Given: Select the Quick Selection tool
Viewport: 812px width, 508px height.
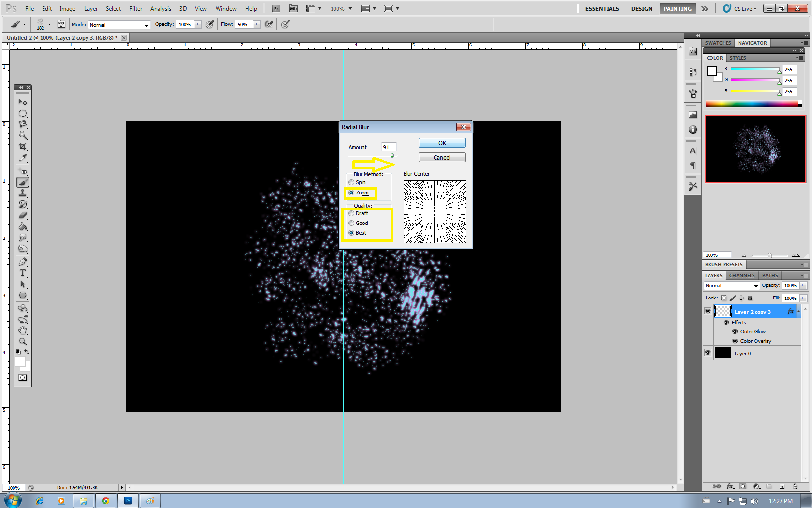Looking at the screenshot, I should click(23, 135).
